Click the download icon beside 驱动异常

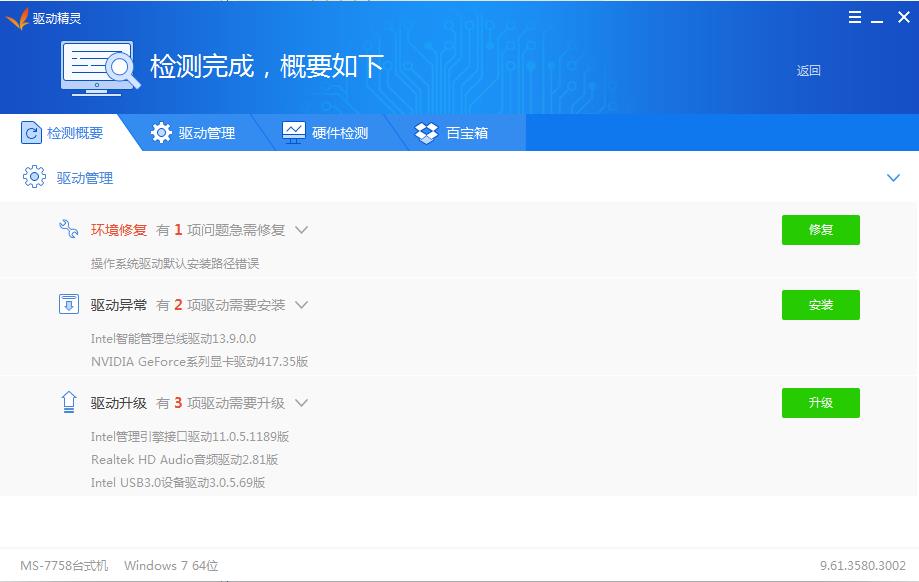click(69, 305)
